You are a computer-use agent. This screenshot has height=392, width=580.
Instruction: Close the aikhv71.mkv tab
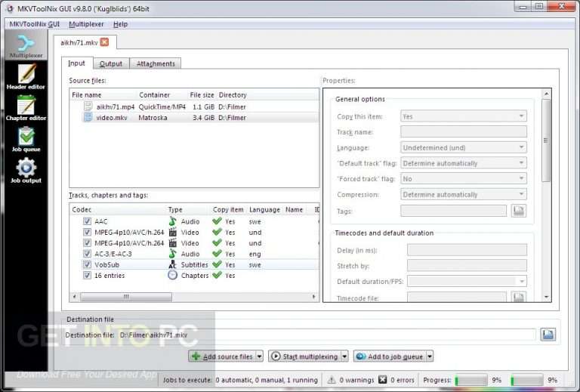[x=105, y=42]
